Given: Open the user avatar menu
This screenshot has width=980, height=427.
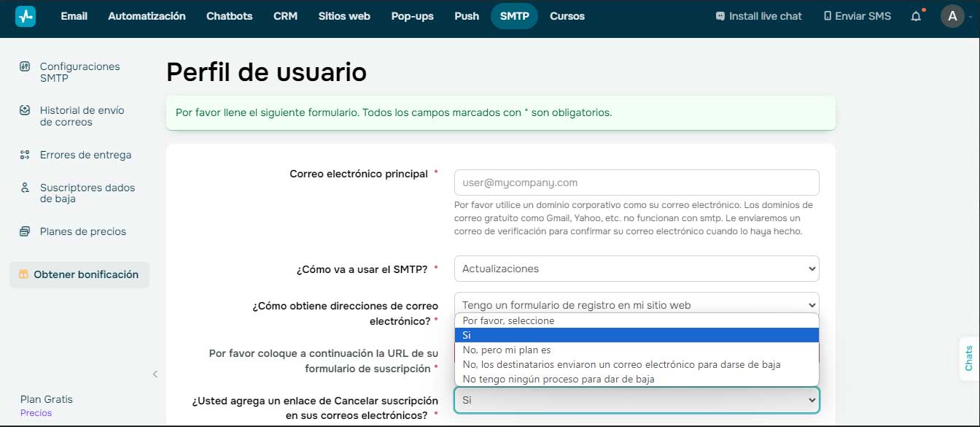Looking at the screenshot, I should (952, 16).
